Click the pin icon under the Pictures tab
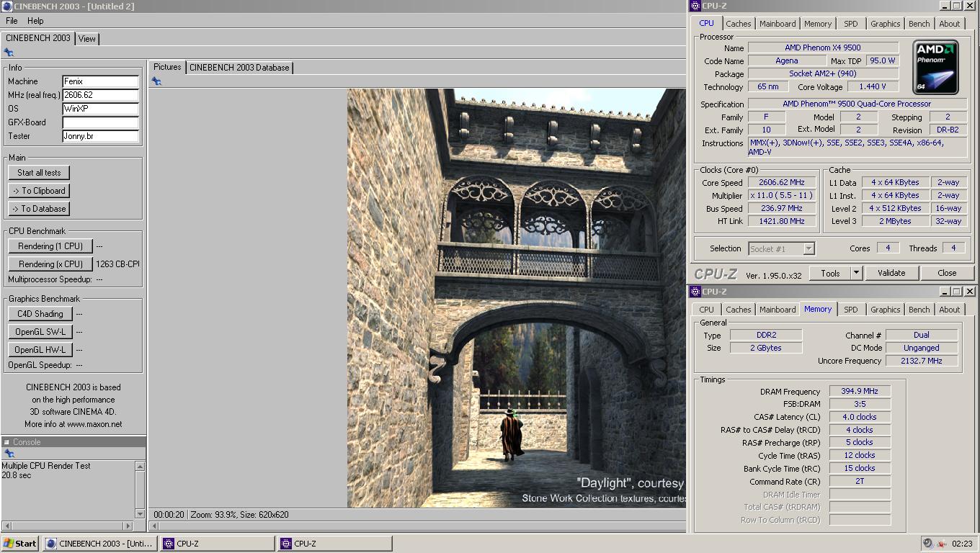Viewport: 980px width, 553px height. coord(156,81)
